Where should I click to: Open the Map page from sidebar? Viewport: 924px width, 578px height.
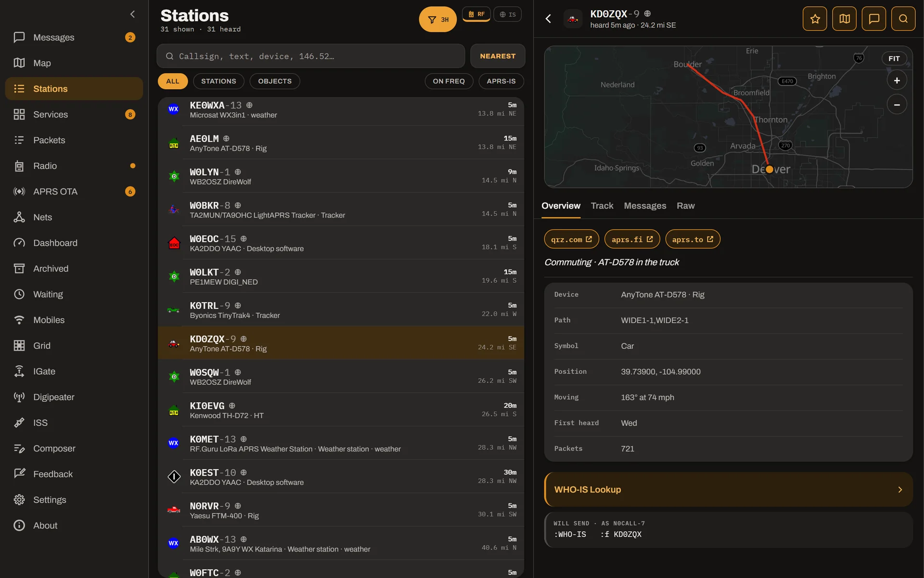[x=74, y=63]
